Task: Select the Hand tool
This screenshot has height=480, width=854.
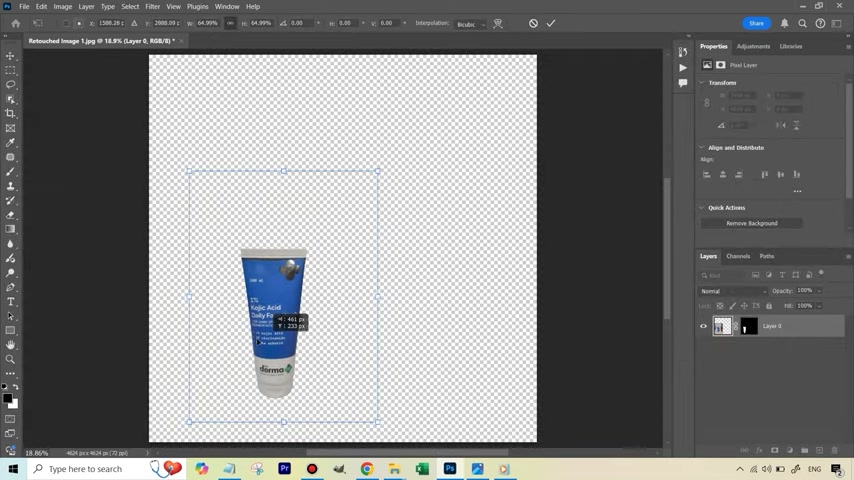Action: (10, 345)
